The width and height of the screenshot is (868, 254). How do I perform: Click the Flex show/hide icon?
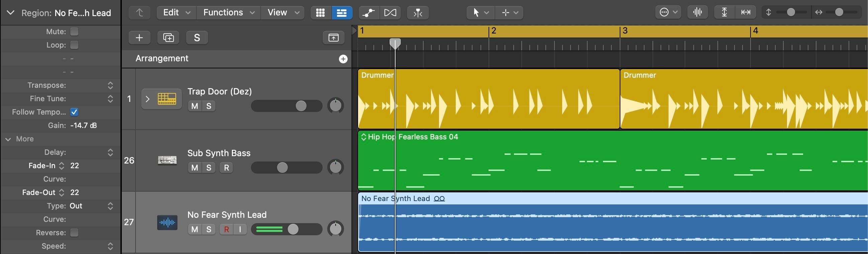click(390, 13)
